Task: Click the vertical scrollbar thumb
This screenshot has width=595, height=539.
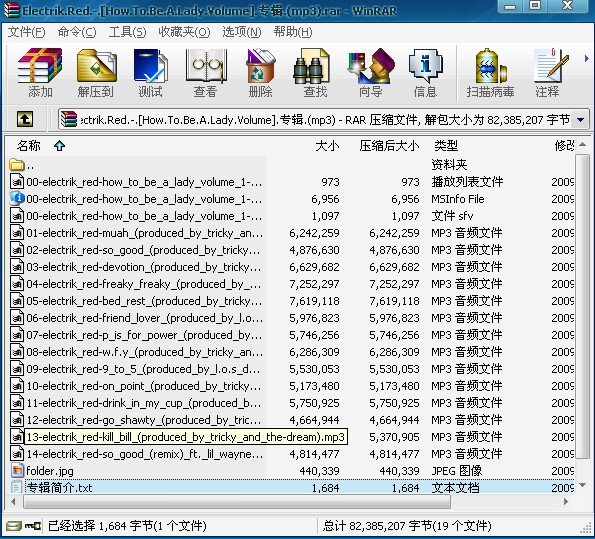Action: point(582,306)
